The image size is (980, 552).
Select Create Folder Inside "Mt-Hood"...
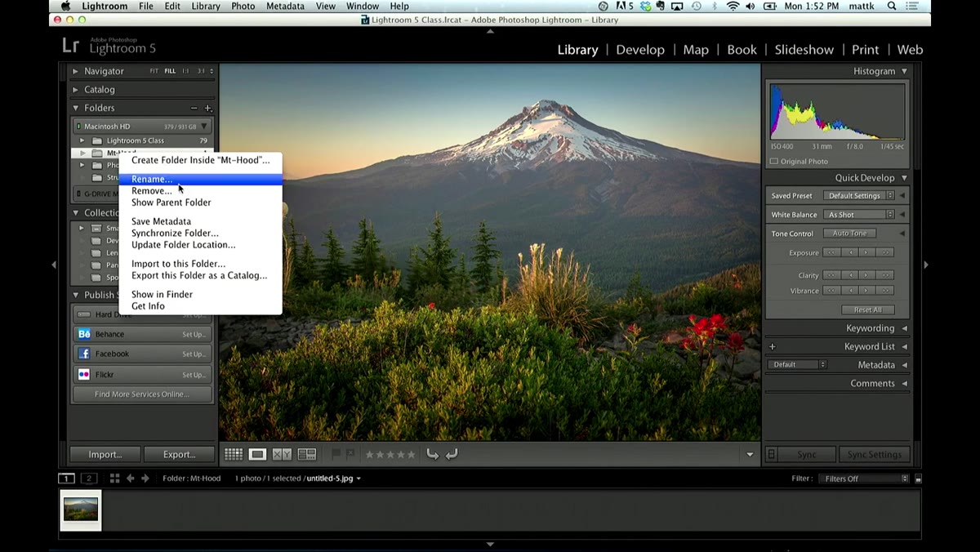point(200,160)
